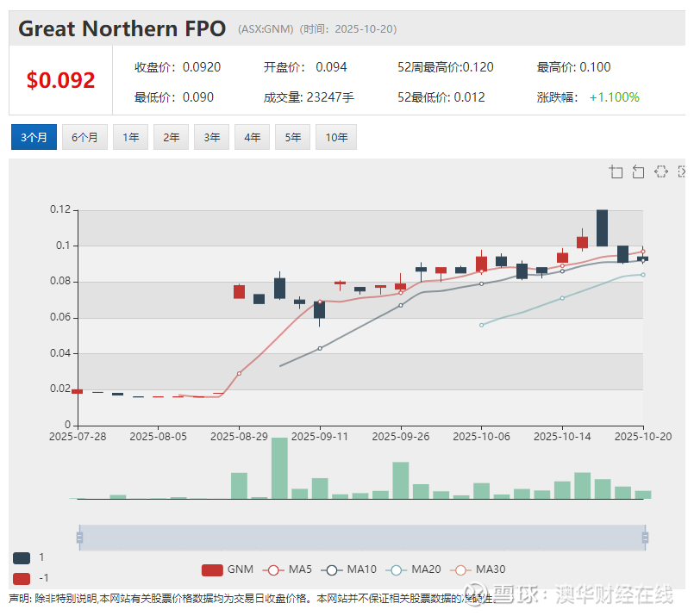Toggle the MA30 line legend

tap(478, 569)
